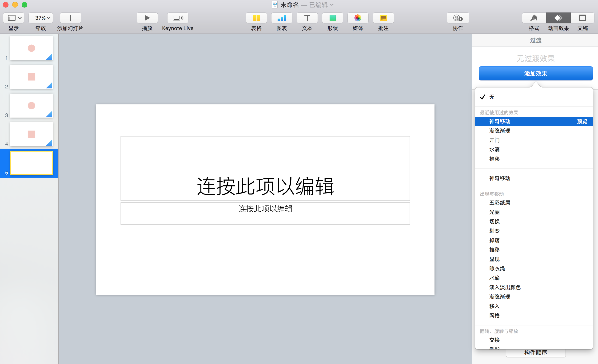Choose 五彩纸屑 transition
Viewport: 598px width, 364px height.
click(534, 203)
